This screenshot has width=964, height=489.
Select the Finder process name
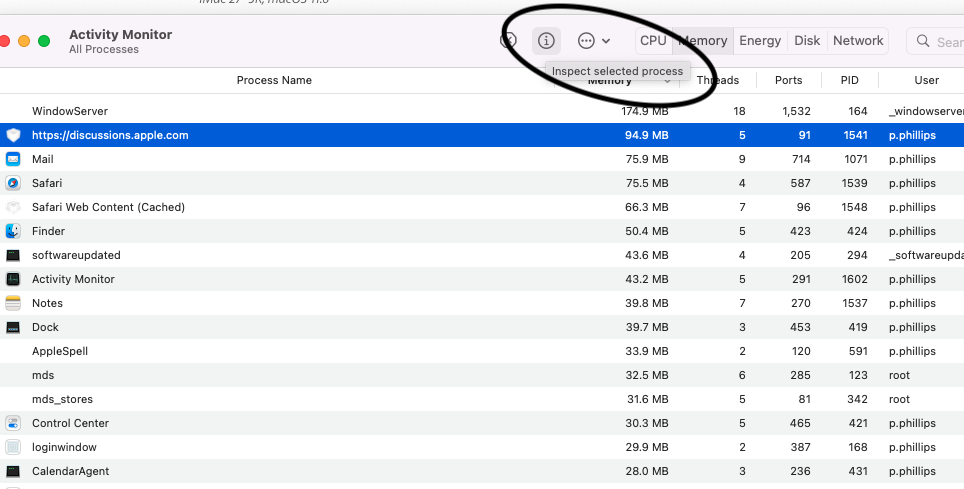click(48, 231)
